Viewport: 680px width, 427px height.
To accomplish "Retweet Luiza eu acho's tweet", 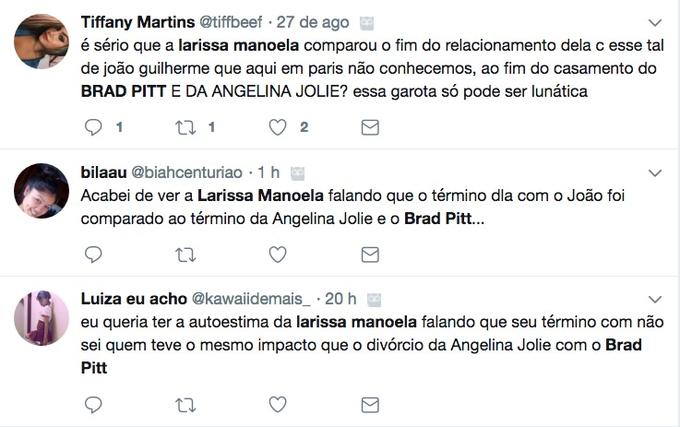I will click(185, 404).
